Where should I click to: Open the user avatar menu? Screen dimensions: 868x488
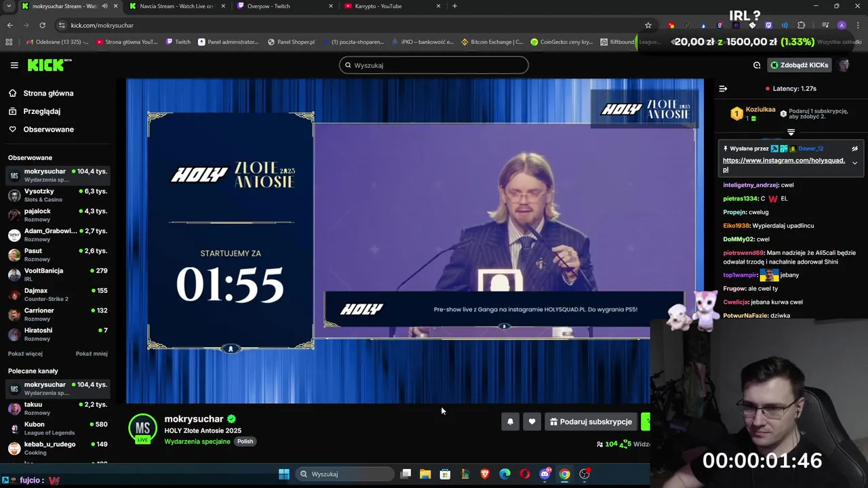(844, 65)
